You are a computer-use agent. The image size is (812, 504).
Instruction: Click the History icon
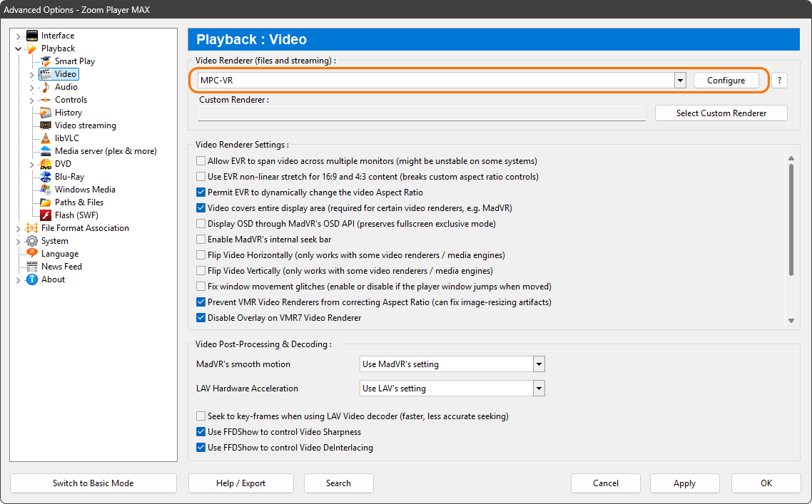(x=46, y=113)
